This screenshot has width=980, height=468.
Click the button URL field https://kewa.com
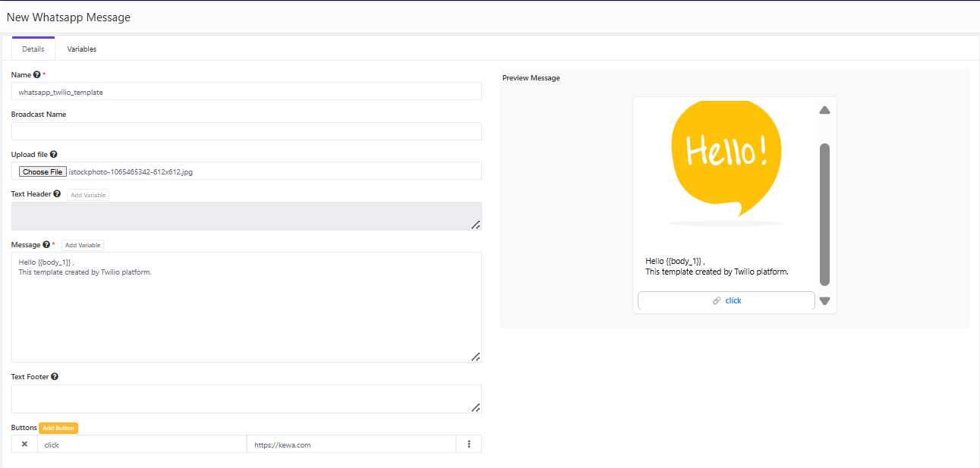pyautogui.click(x=351, y=444)
